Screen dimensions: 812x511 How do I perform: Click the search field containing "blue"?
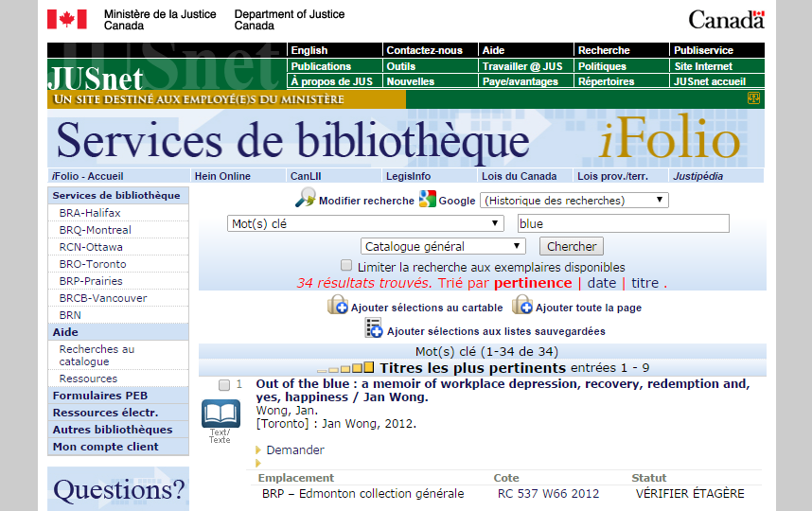click(623, 223)
